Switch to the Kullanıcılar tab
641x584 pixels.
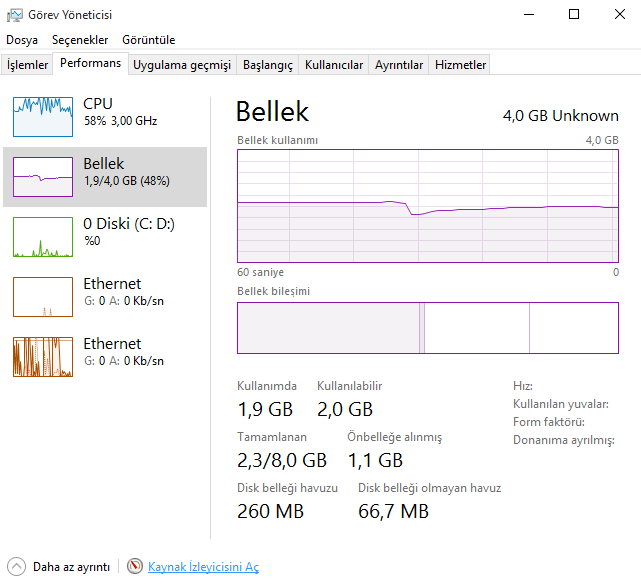point(334,65)
